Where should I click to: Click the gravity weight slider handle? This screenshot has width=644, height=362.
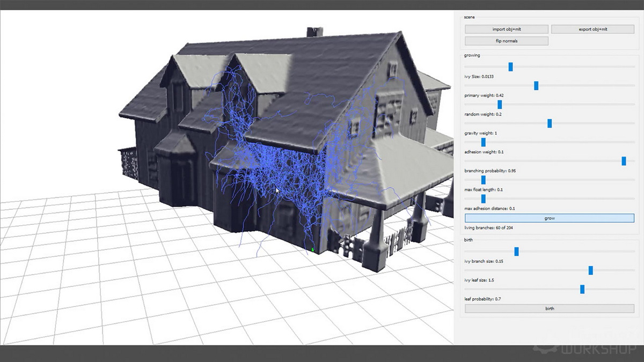[550, 123]
